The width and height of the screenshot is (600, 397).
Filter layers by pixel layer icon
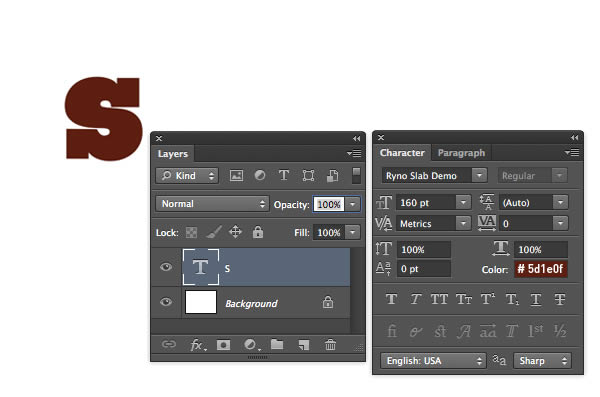[236, 176]
